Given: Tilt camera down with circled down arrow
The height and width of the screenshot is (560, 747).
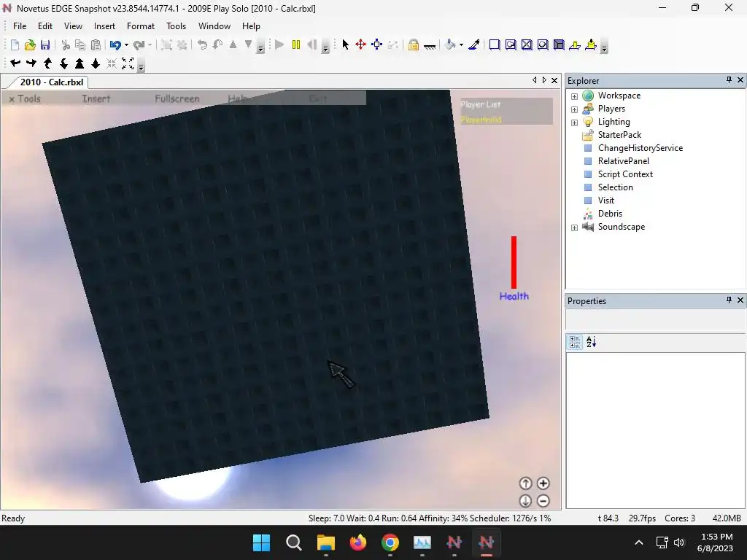Looking at the screenshot, I should [x=525, y=501].
